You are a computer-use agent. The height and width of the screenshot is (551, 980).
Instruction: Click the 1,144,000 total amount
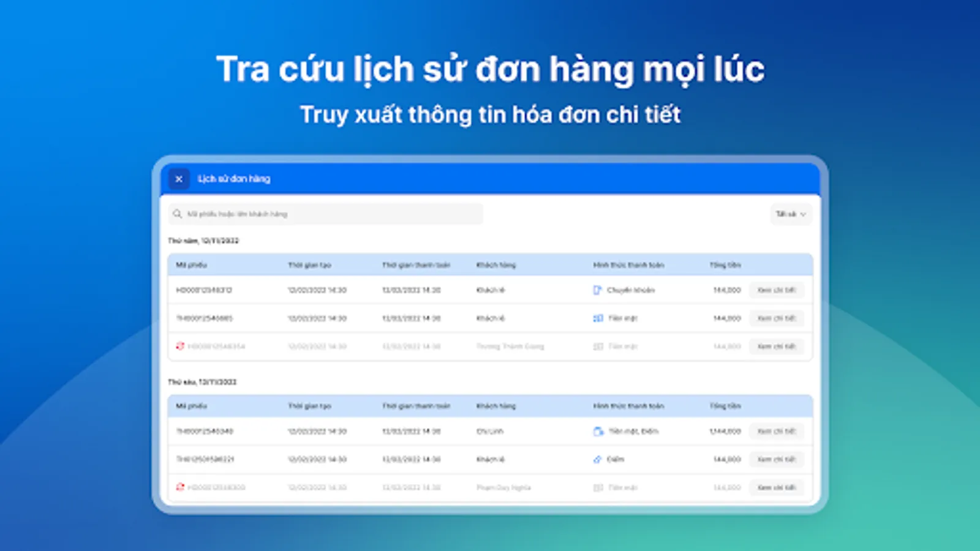(725, 432)
